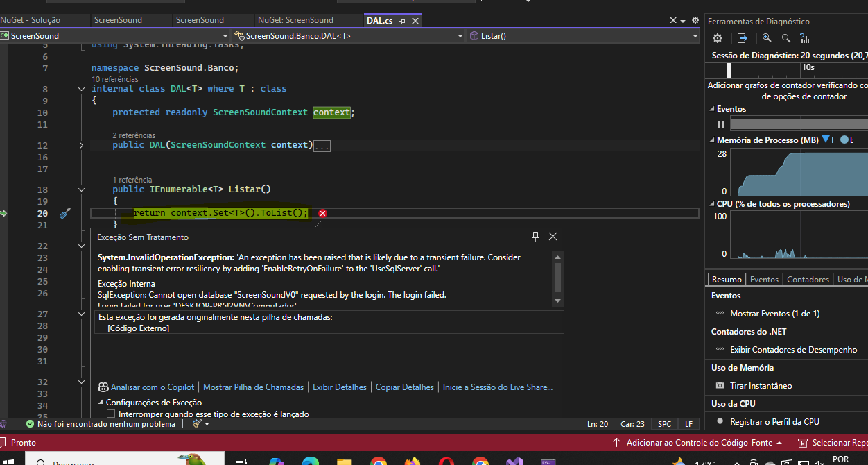This screenshot has height=465, width=868.
Task: Click Selecionar Repositório in status bar
Action: click(833, 443)
